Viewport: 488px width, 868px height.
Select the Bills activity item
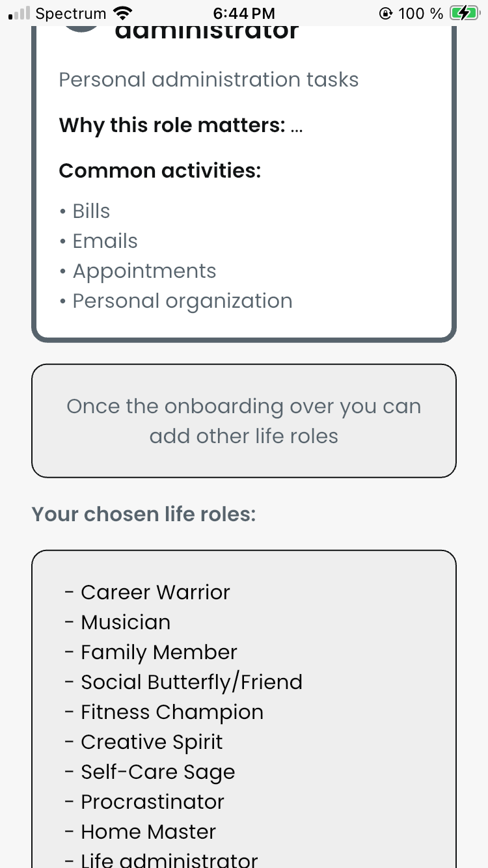click(x=91, y=211)
